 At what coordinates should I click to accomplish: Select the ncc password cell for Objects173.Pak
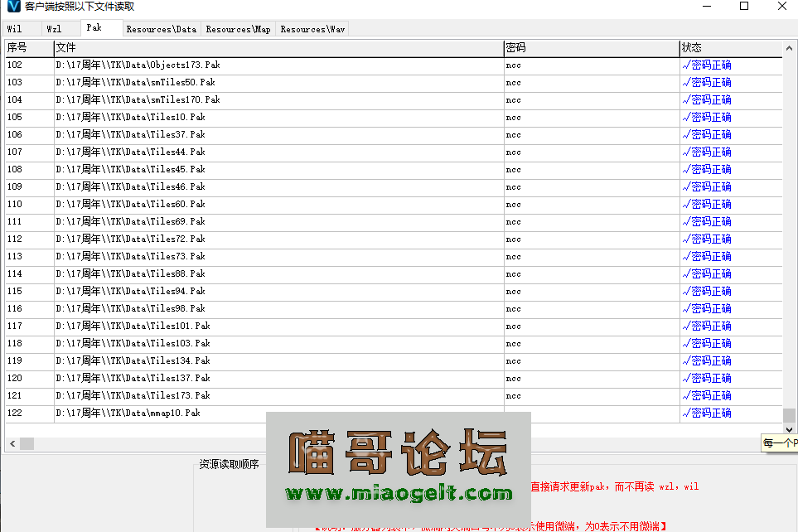click(590, 65)
